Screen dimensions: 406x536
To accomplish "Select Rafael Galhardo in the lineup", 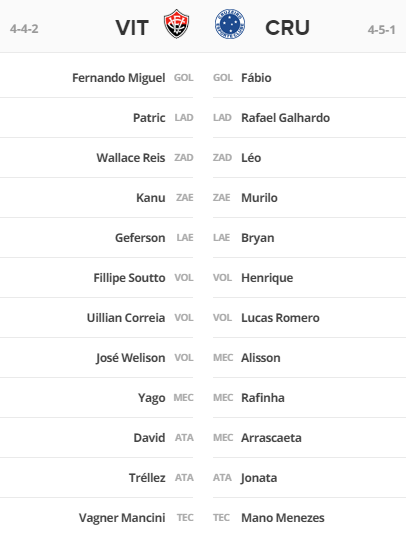I will click(x=285, y=118).
